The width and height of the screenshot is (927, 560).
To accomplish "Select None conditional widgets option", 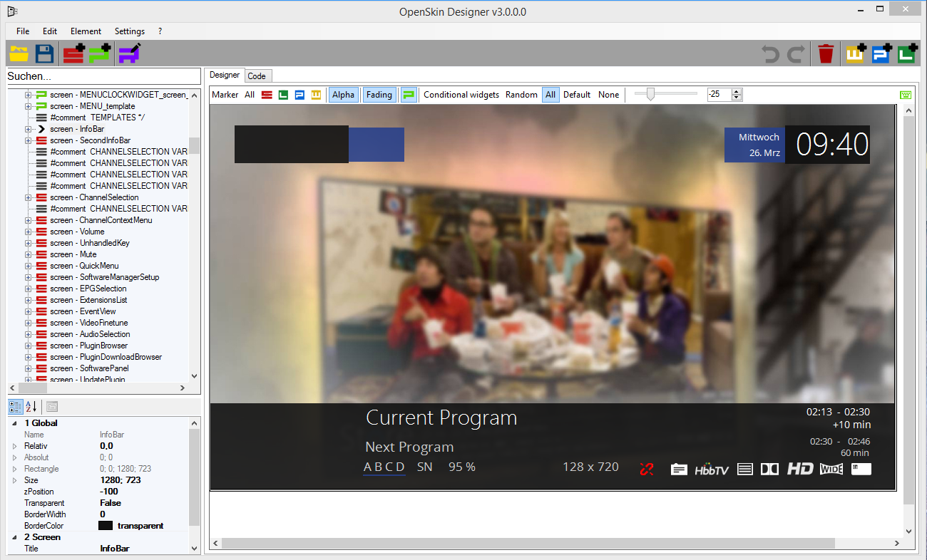I will 608,95.
